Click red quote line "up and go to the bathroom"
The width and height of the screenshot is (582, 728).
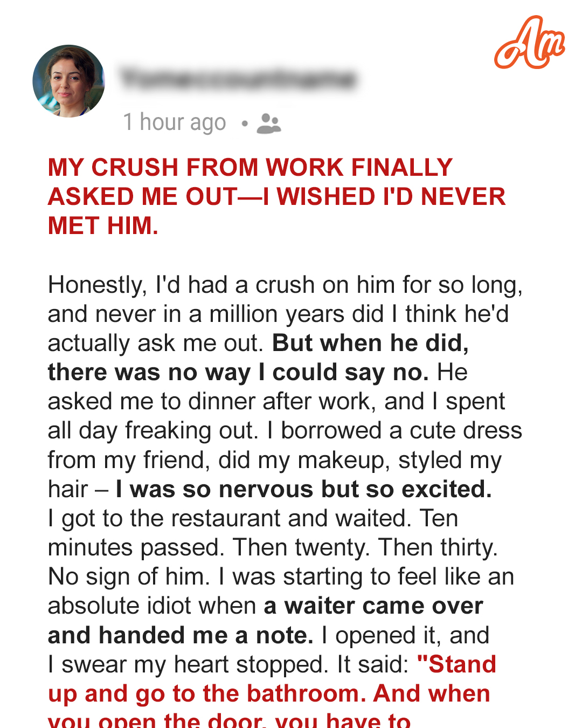point(203,694)
